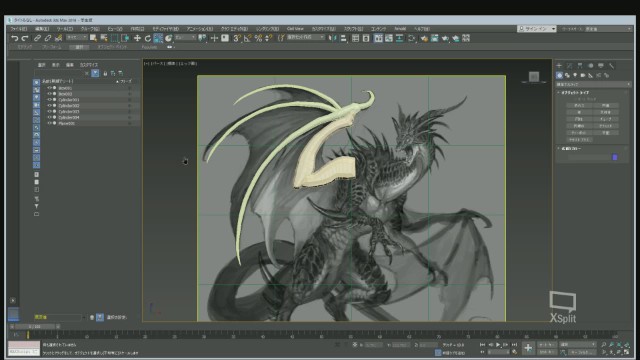Click the Align tool icon
Image resolution: width=640 pixels, height=360 pixels.
coord(343,38)
